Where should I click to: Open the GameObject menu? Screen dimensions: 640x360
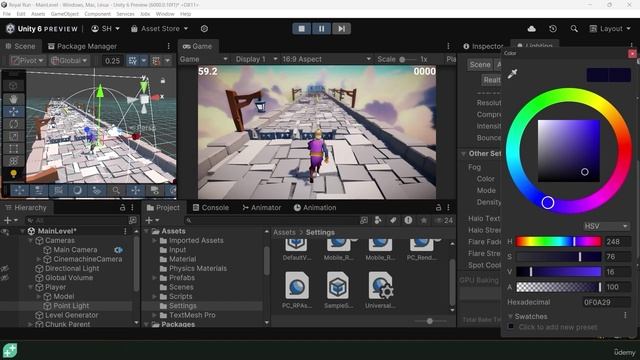tap(64, 14)
